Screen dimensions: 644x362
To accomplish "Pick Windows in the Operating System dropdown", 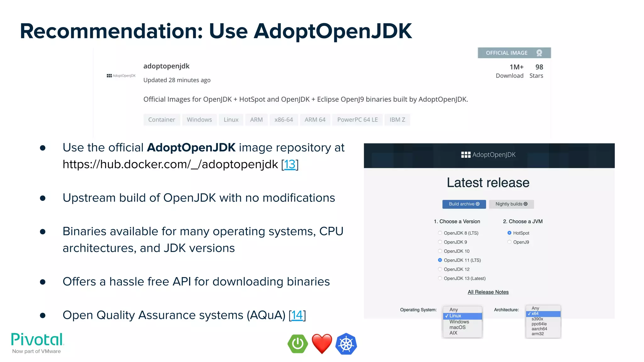I will coord(462,322).
